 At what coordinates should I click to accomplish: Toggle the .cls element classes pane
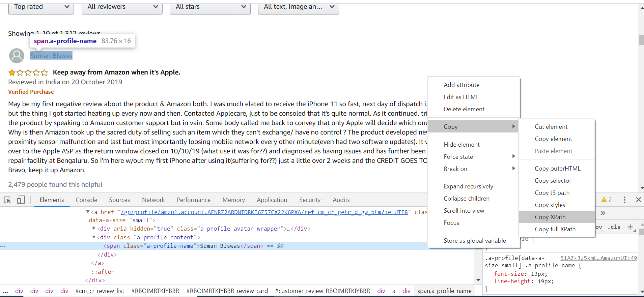[x=614, y=227]
